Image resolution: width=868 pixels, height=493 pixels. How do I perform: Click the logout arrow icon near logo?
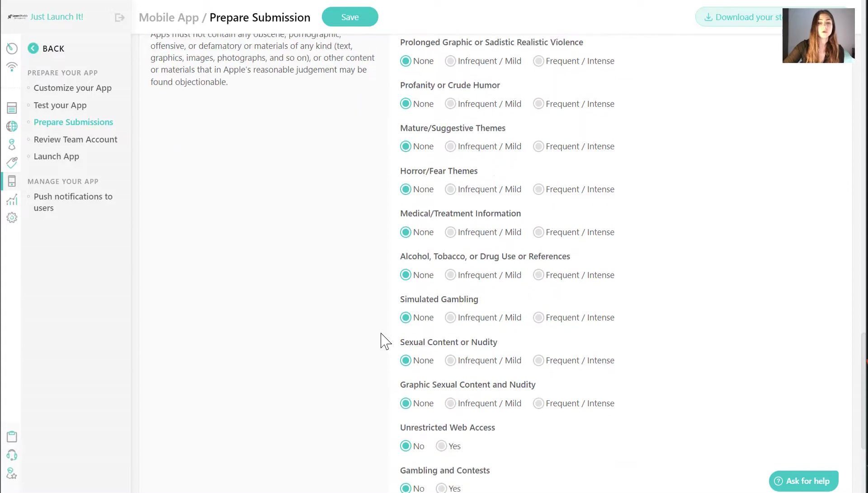click(x=119, y=18)
